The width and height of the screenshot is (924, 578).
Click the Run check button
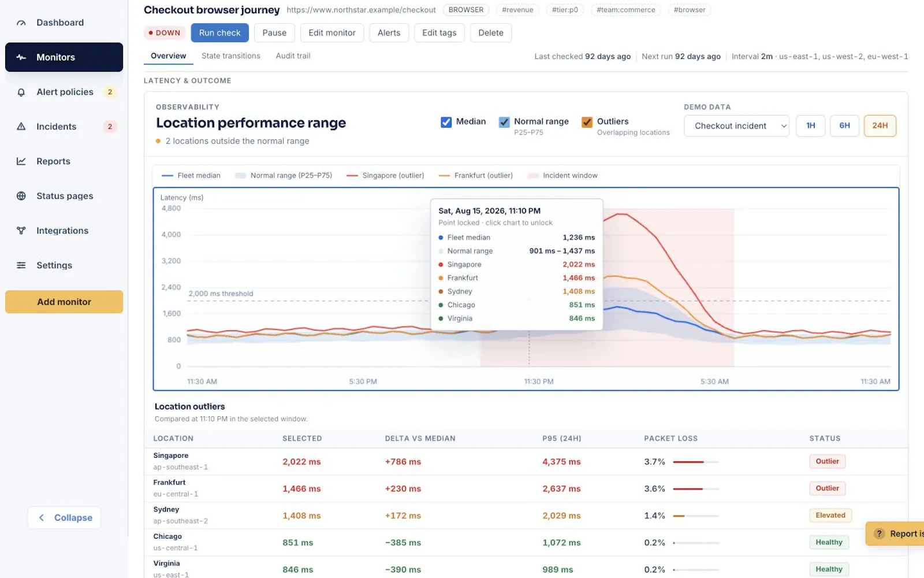point(220,33)
